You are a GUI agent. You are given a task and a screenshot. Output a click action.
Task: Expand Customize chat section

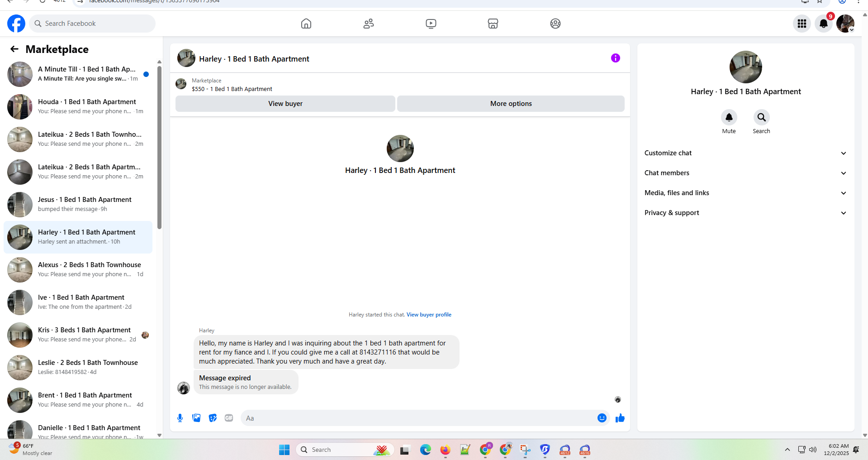point(745,153)
